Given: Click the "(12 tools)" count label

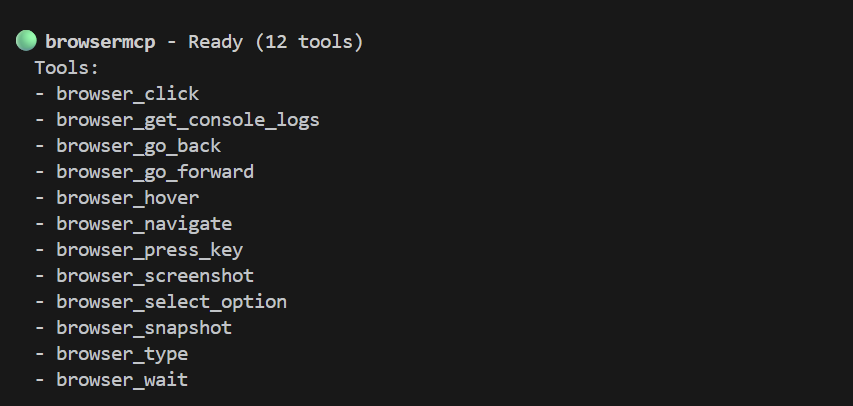Looking at the screenshot, I should 309,42.
